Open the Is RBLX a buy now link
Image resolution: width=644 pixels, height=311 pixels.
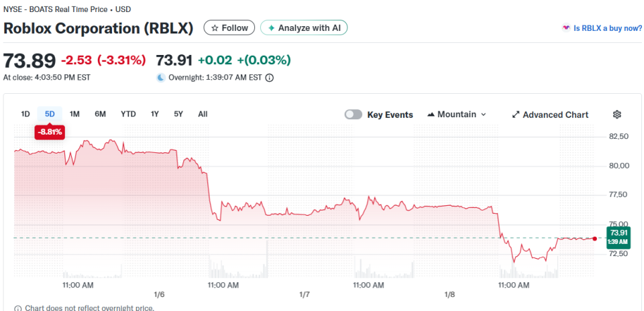603,28
